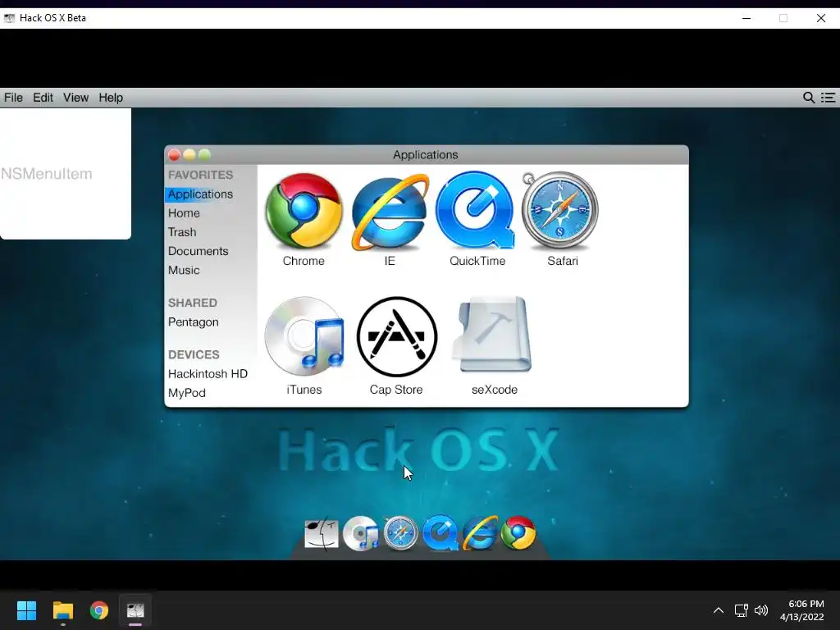Go to Home in the sidebar
The height and width of the screenshot is (630, 840).
[184, 213]
